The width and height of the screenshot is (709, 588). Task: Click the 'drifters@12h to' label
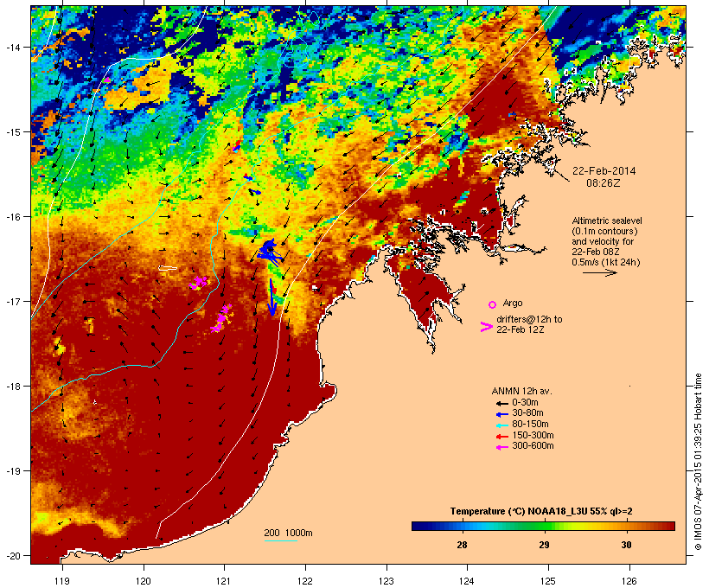coord(529,319)
